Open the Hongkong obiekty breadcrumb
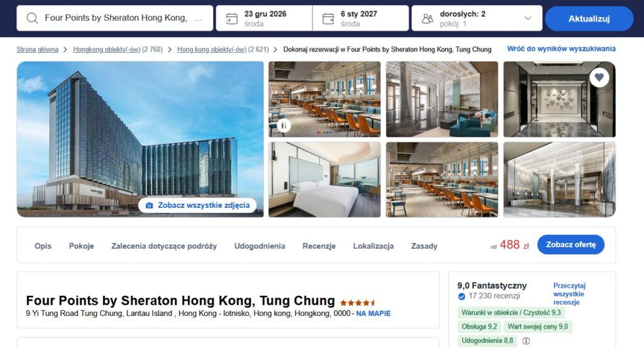This screenshot has width=644, height=348. 107,49
